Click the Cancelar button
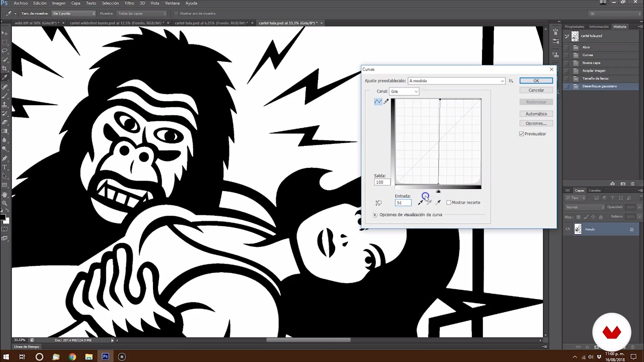The image size is (644, 362). coord(536,90)
